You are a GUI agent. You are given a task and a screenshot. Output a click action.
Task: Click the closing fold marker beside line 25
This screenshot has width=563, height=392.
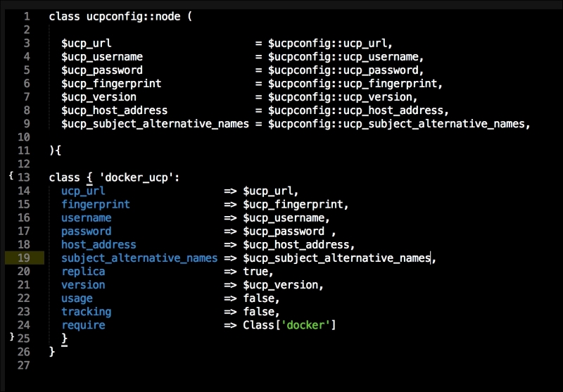11,337
